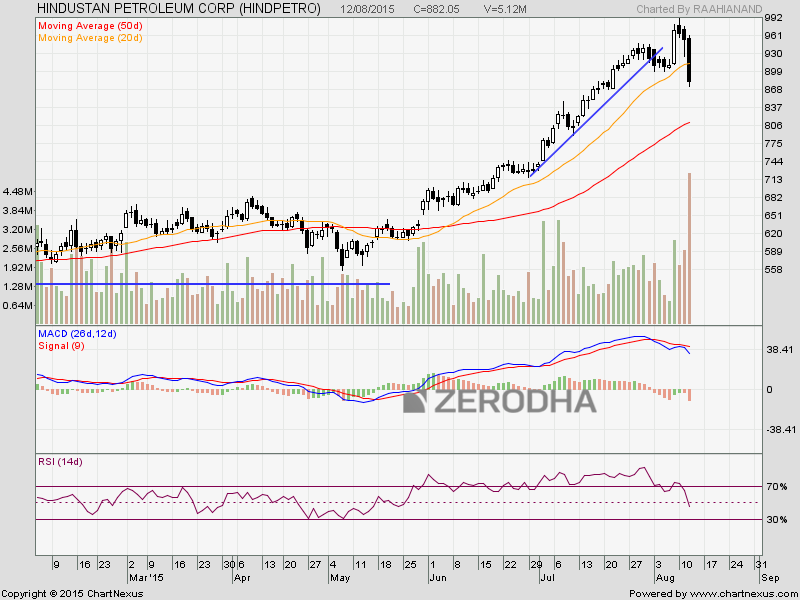Click the Moving Average (20d) legend label
The width and height of the screenshot is (800, 600).
coord(90,38)
